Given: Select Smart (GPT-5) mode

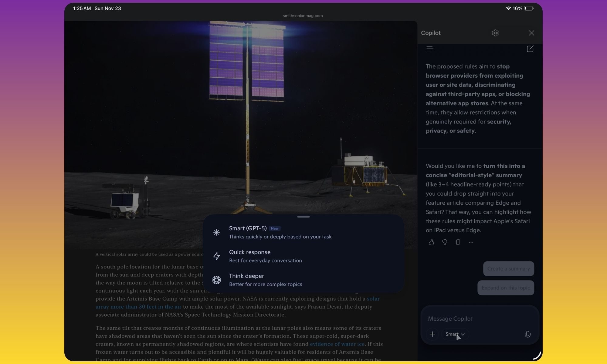Looking at the screenshot, I should [x=303, y=232].
